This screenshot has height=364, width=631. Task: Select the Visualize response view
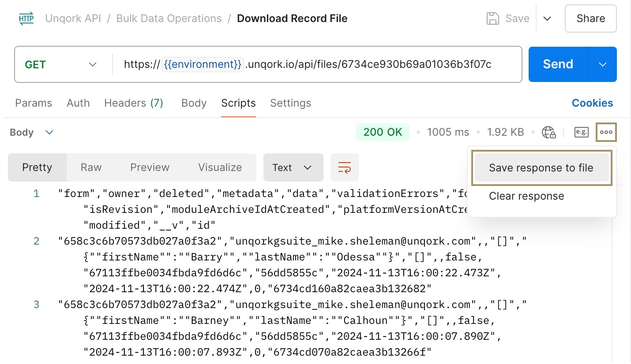220,167
